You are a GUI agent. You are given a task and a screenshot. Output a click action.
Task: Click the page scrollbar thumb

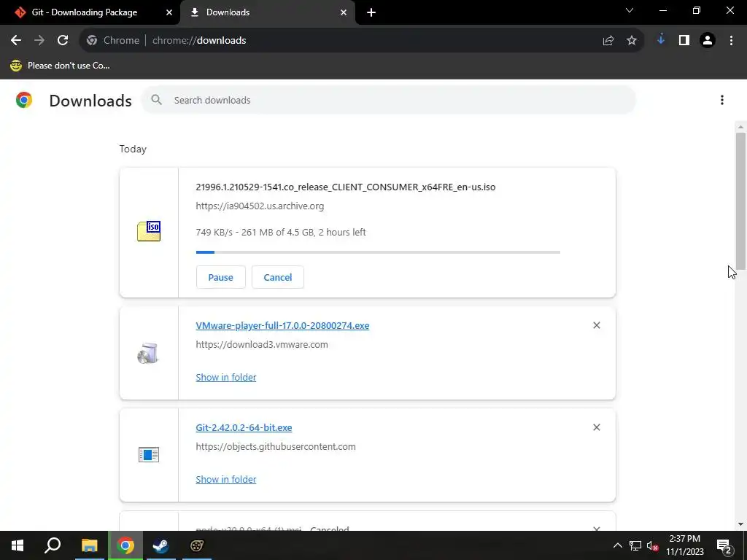(x=740, y=201)
